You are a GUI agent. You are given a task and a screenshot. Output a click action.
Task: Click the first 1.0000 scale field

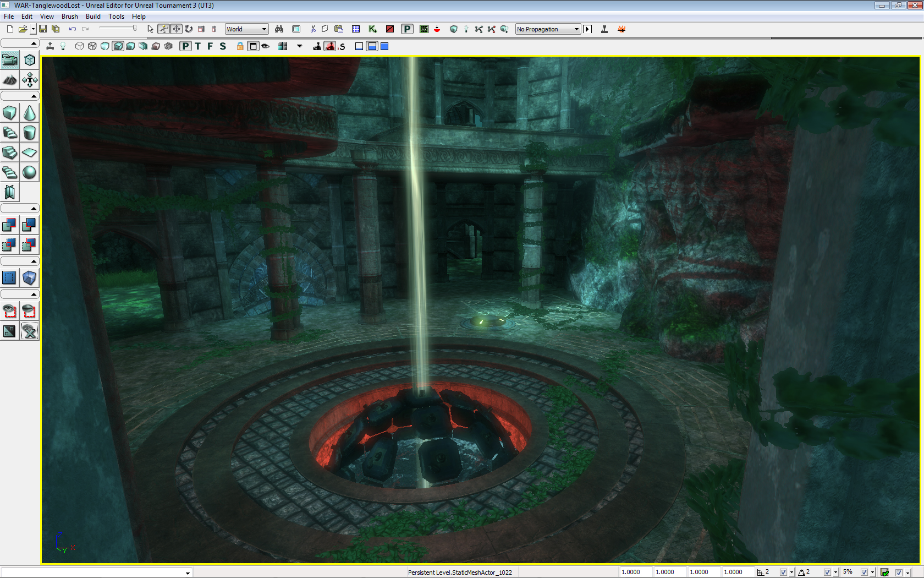[x=635, y=572]
